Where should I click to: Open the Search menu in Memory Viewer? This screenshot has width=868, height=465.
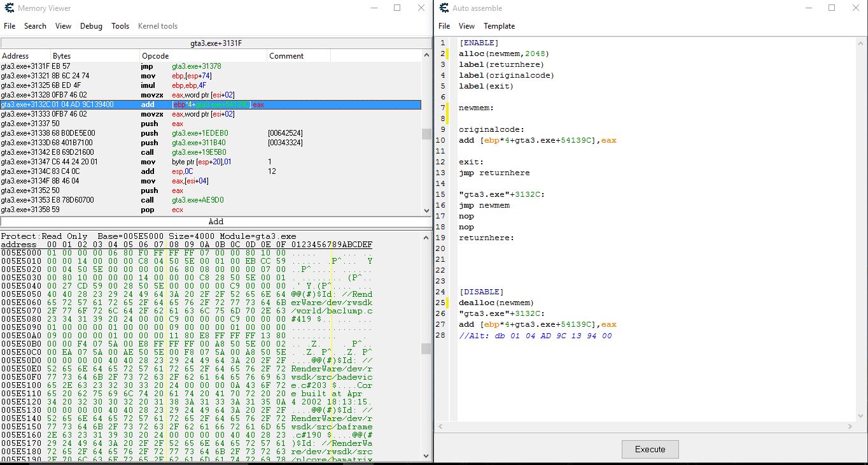pyautogui.click(x=35, y=26)
